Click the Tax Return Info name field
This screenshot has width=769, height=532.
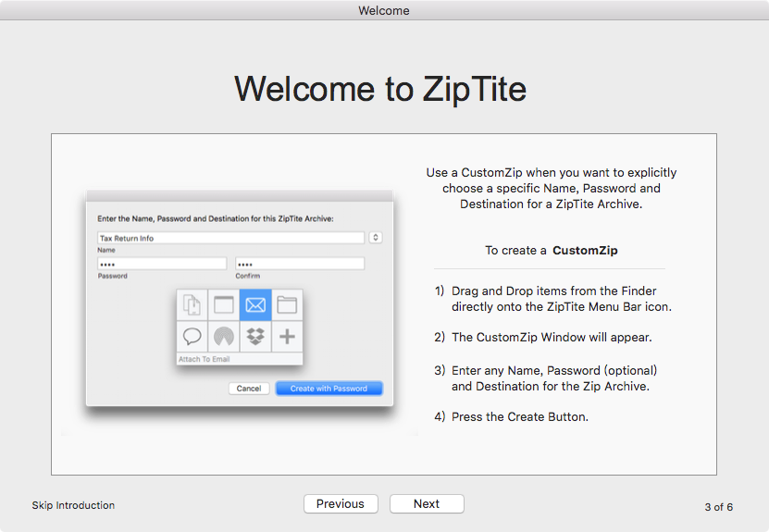pyautogui.click(x=230, y=239)
